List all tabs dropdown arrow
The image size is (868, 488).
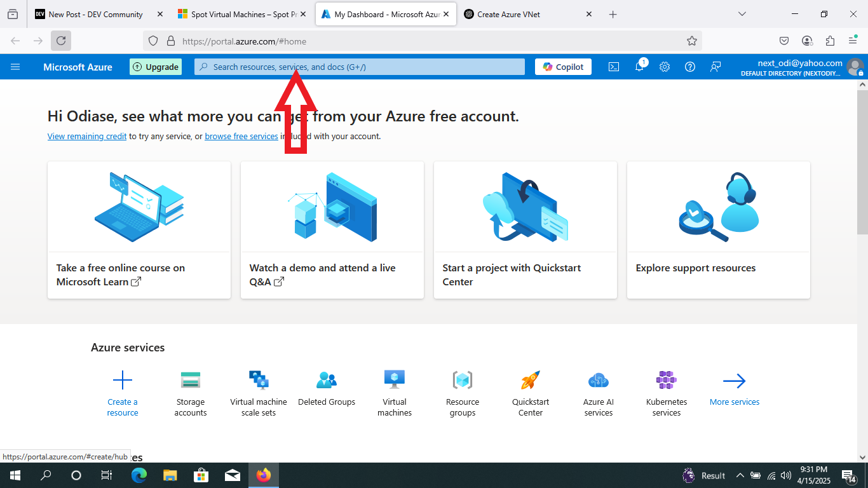pos(742,14)
